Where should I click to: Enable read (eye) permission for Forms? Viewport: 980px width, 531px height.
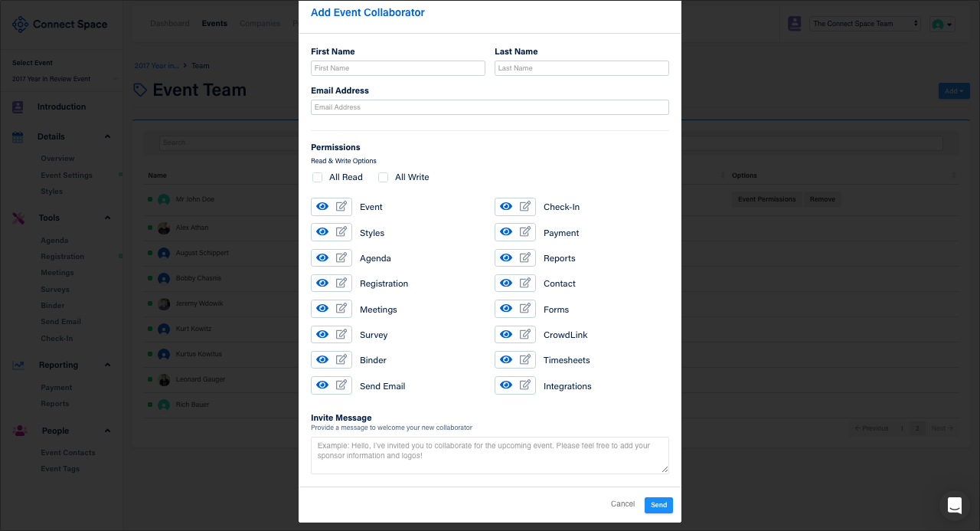506,309
